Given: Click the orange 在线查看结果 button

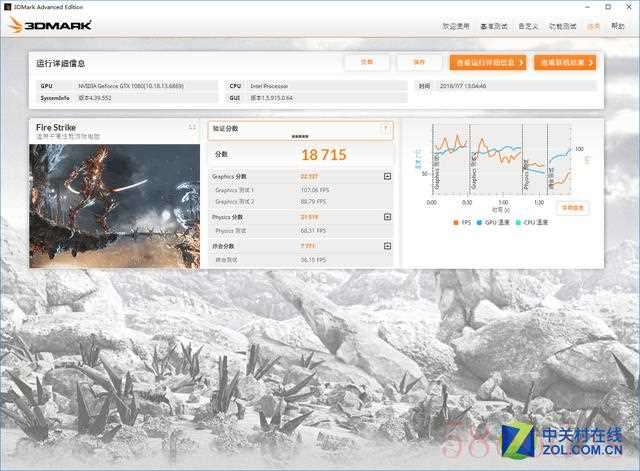Looking at the screenshot, I should pos(565,62).
